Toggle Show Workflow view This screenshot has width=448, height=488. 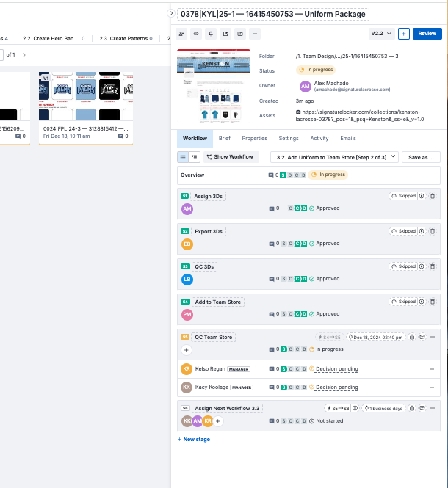(229, 157)
